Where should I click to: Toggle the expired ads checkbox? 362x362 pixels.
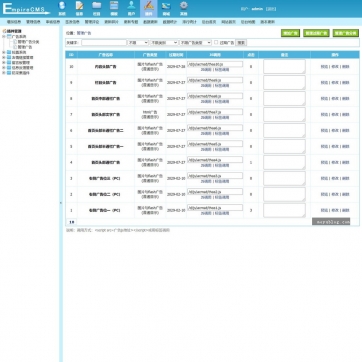(x=216, y=42)
